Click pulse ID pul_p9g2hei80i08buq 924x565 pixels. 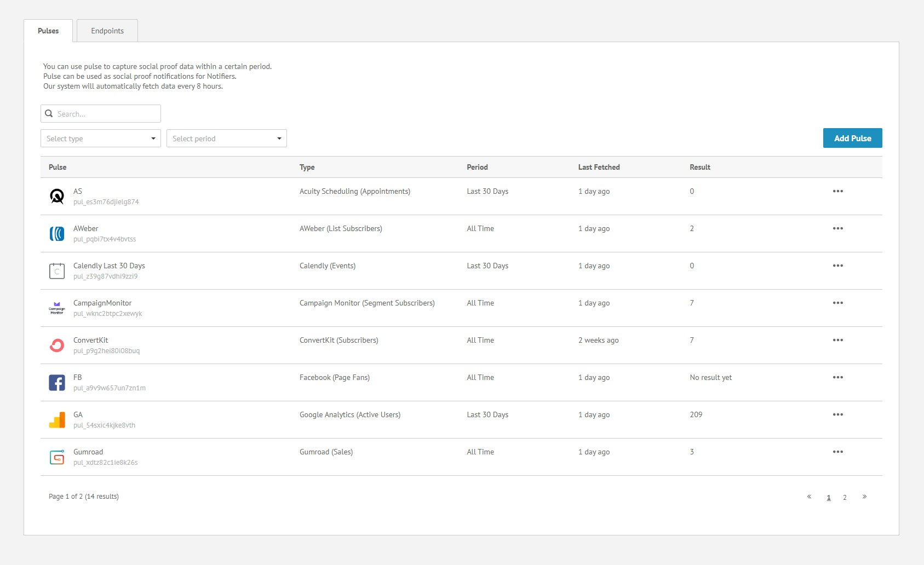pos(107,351)
